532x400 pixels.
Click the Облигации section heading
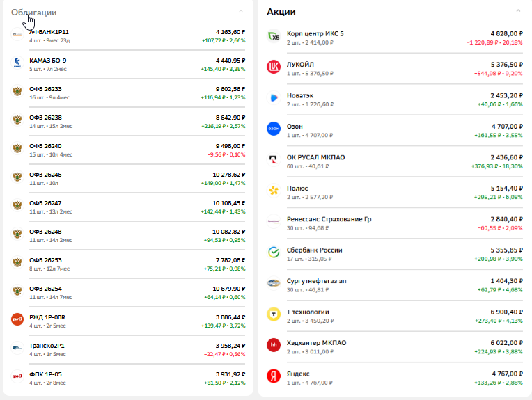pos(34,13)
